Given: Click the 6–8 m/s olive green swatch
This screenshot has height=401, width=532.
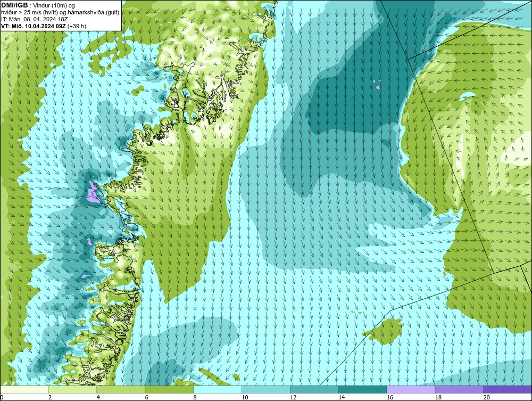Looking at the screenshot, I should click(x=169, y=389).
